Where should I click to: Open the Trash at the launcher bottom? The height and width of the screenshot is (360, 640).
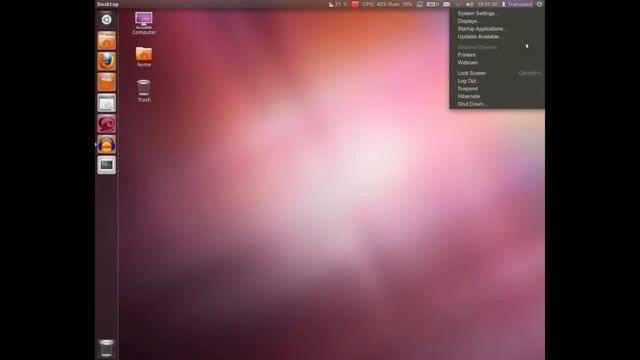coord(107,348)
